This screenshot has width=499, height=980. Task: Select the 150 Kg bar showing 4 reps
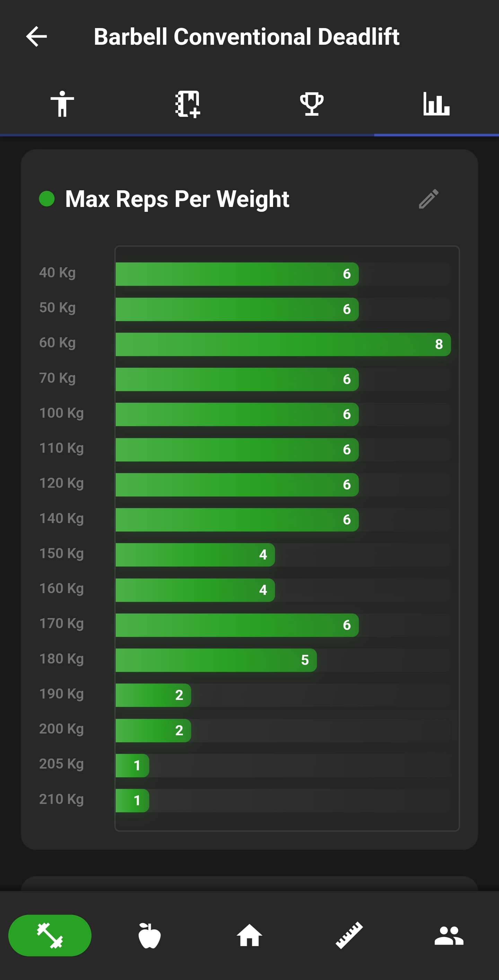click(194, 555)
